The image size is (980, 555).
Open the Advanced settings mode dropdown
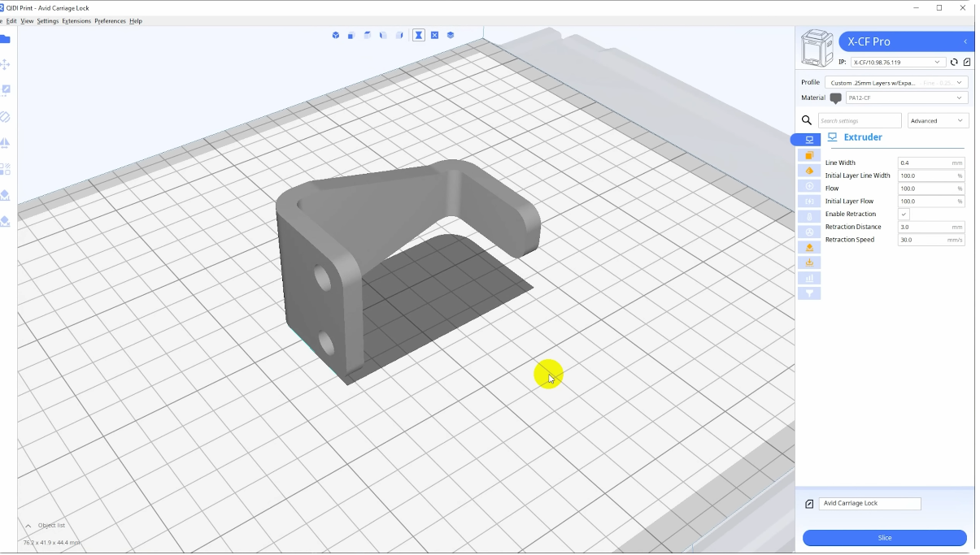pyautogui.click(x=937, y=120)
